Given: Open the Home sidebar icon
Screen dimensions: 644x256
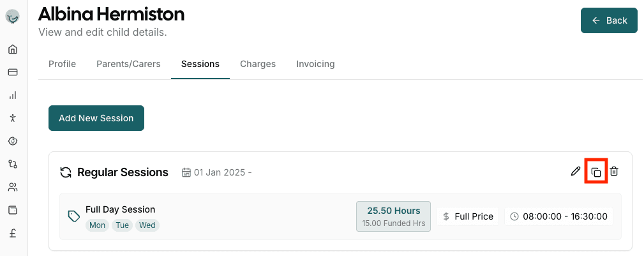Looking at the screenshot, I should point(13,49).
